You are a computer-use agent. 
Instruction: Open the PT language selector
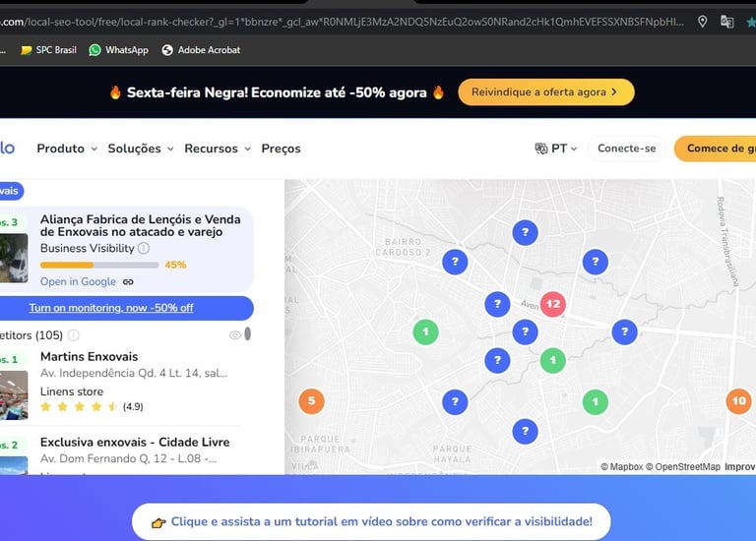point(555,149)
